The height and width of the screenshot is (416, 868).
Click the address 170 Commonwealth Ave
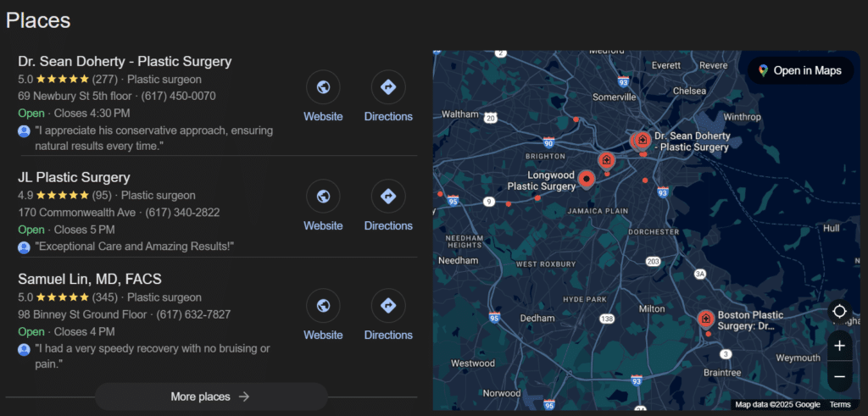(x=76, y=213)
